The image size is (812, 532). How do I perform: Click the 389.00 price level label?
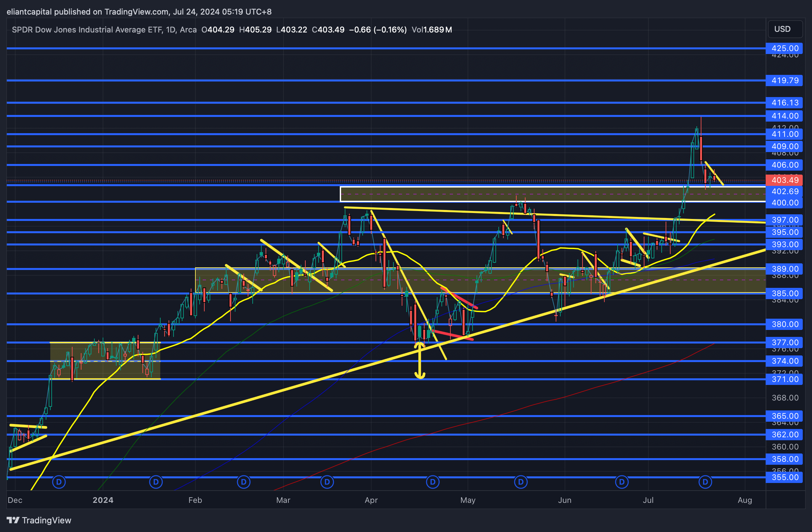tap(785, 269)
